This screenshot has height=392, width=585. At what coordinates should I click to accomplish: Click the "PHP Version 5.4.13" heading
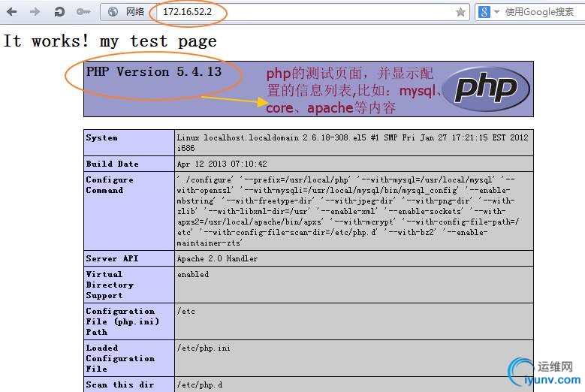click(154, 71)
